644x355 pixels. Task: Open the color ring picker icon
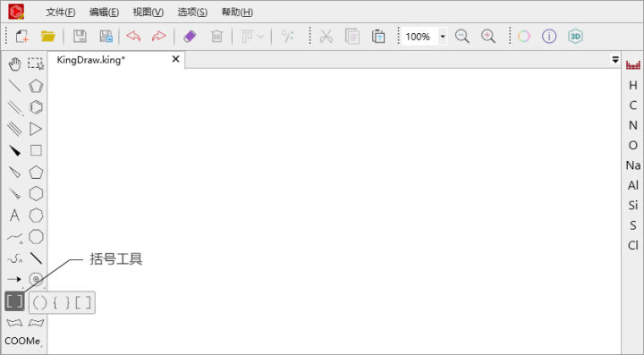[x=523, y=37]
